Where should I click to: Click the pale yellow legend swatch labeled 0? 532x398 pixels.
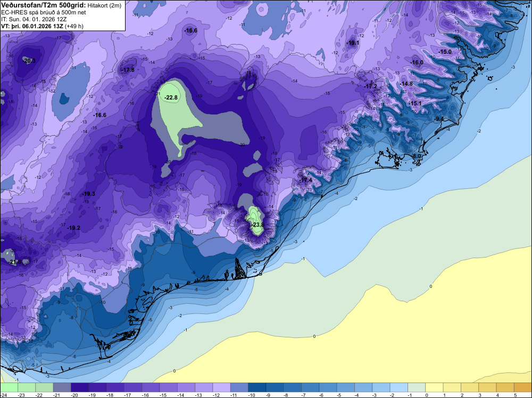click(x=434, y=387)
